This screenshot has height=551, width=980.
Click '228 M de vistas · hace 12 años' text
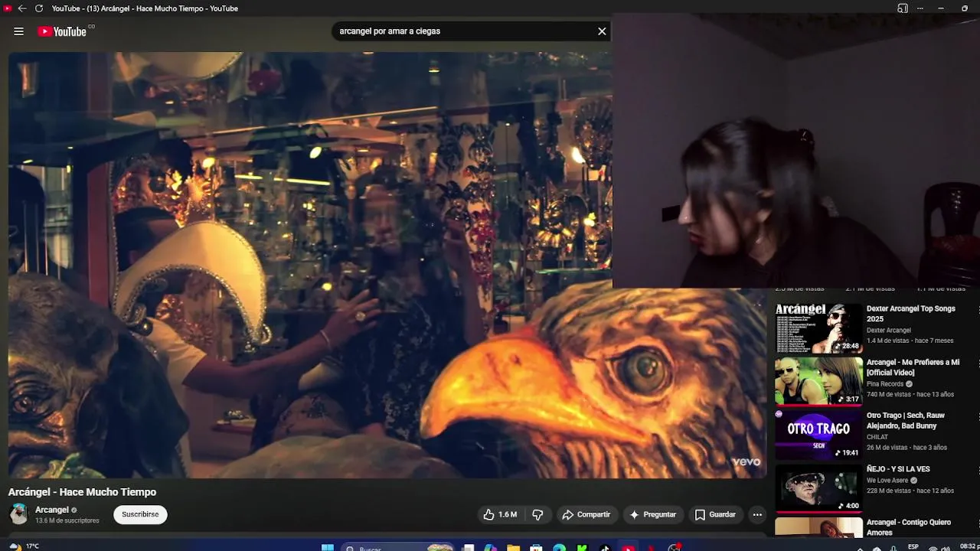tap(910, 491)
